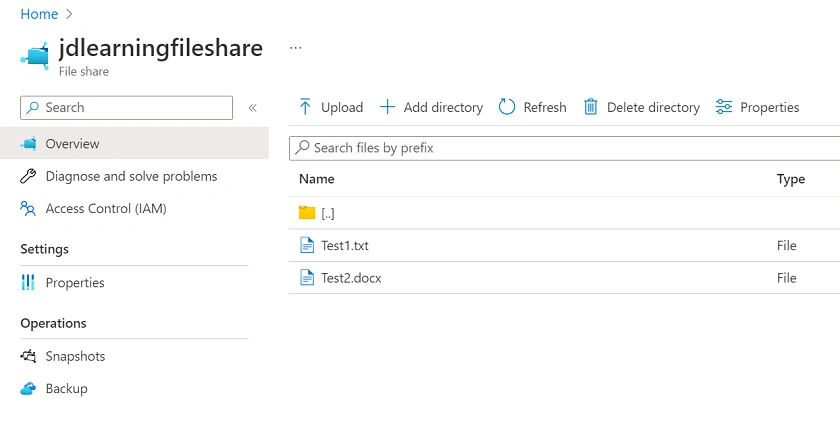Click the Access Control people icon
The width and height of the screenshot is (840, 439).
28,208
